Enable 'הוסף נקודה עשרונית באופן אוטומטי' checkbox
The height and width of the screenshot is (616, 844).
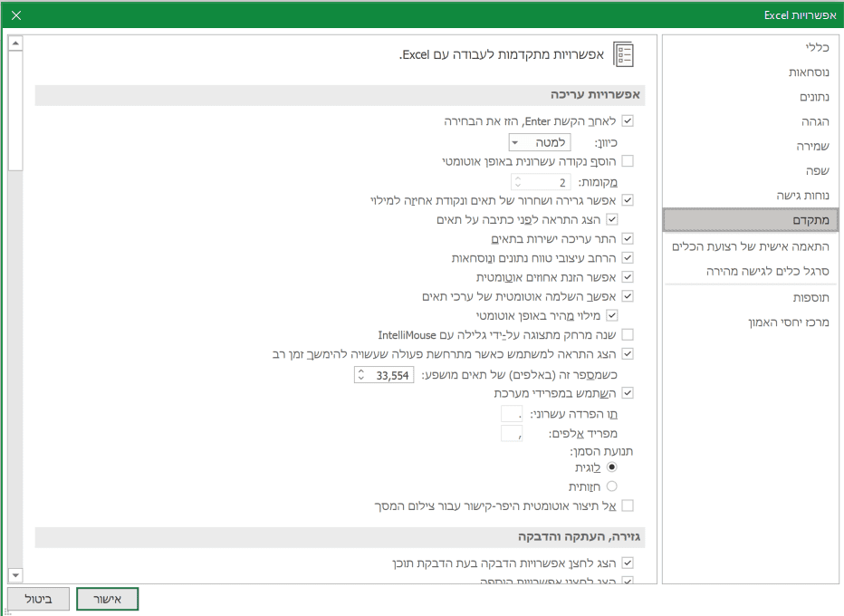click(627, 161)
